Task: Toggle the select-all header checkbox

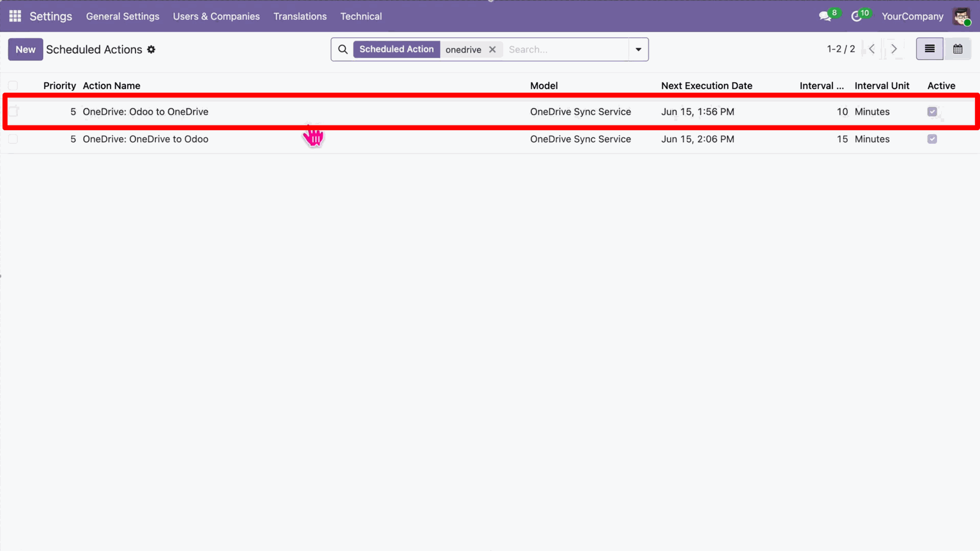Action: (13, 86)
